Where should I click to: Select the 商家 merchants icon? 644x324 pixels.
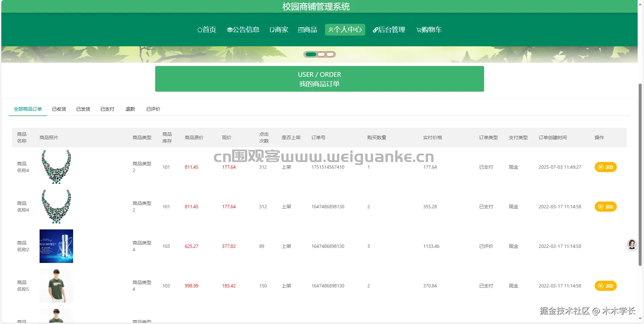coord(272,30)
